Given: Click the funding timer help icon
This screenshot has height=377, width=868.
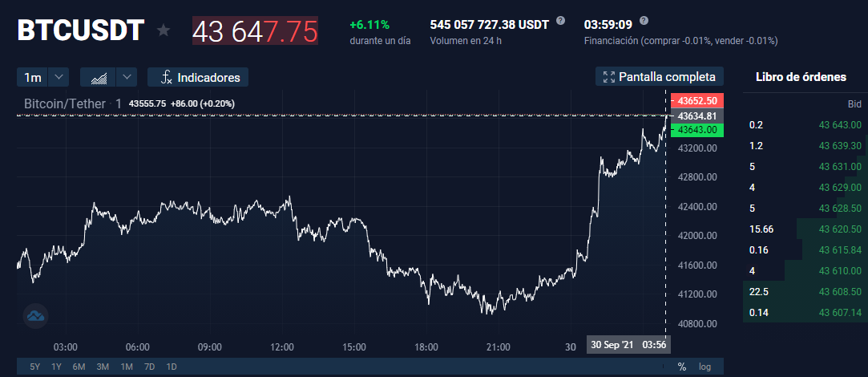Looking at the screenshot, I should [x=644, y=21].
